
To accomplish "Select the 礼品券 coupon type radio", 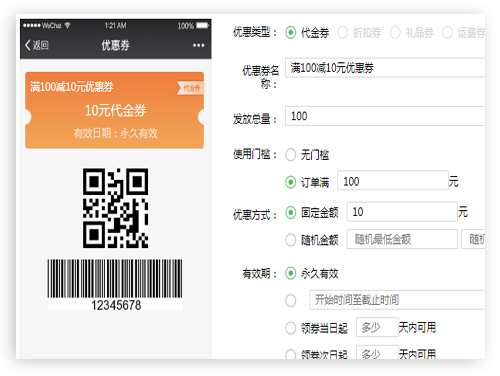I will pos(395,33).
